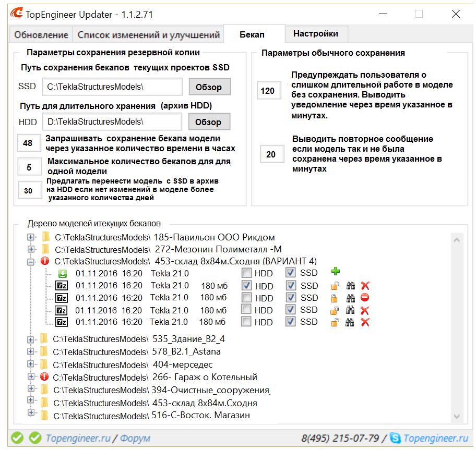Click binoculars icon in the locked backup row
This screenshot has width=476, height=450.
tap(351, 298)
